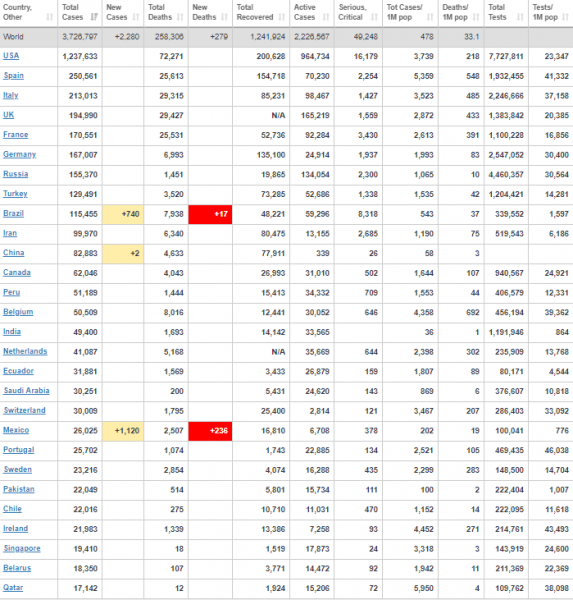The image size is (573, 600).
Task: Open the USA country link
Action: click(x=11, y=56)
